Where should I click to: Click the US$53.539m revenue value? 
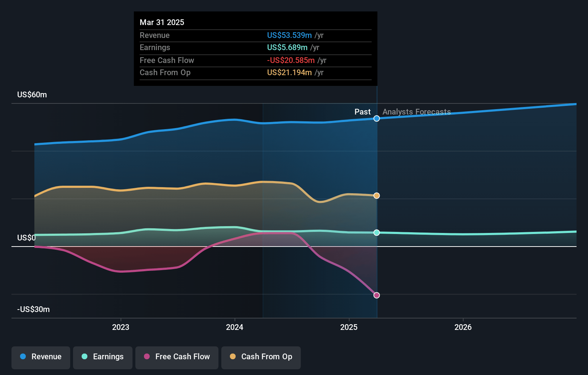coord(289,35)
